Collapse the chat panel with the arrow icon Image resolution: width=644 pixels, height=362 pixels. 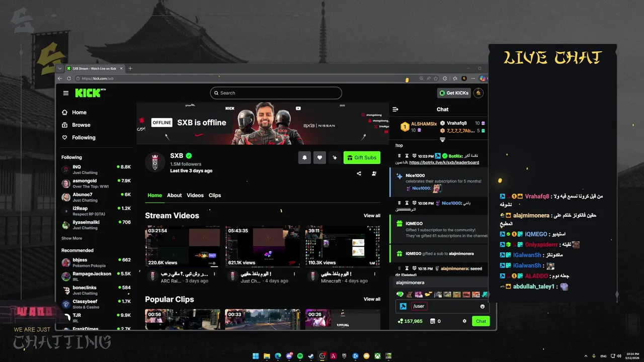tap(395, 109)
